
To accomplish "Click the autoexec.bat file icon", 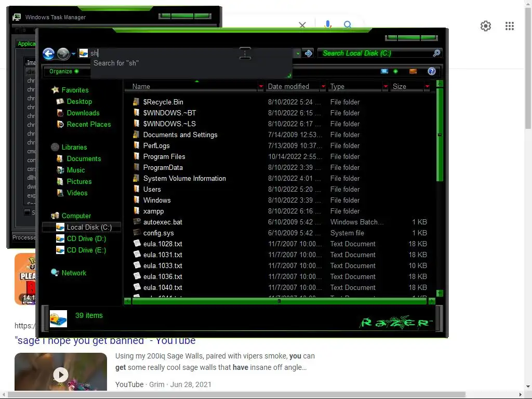I will [137, 222].
